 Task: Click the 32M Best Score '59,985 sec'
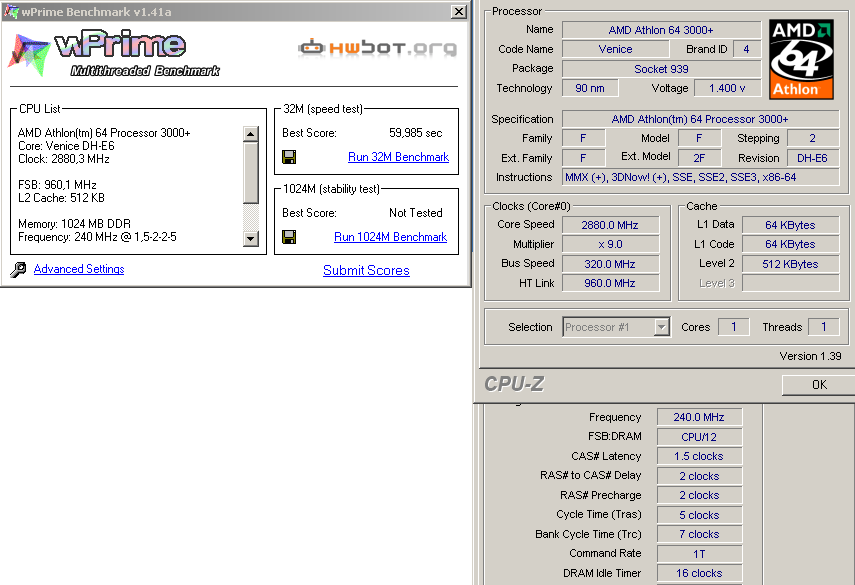coord(416,133)
